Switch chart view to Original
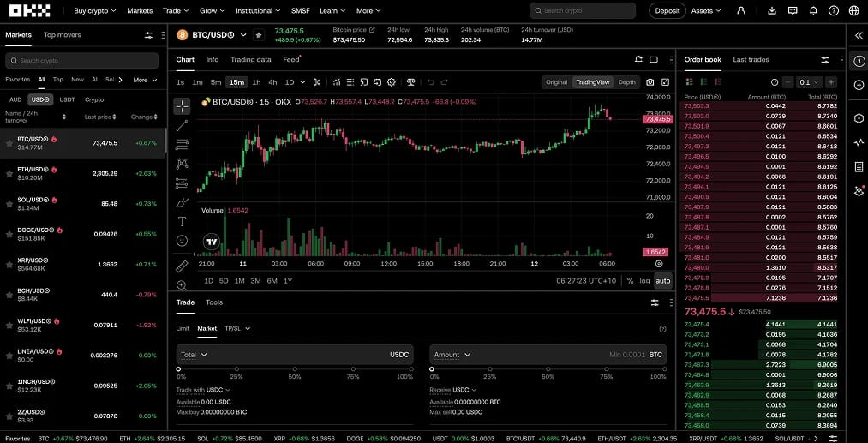The image size is (868, 443). [556, 82]
